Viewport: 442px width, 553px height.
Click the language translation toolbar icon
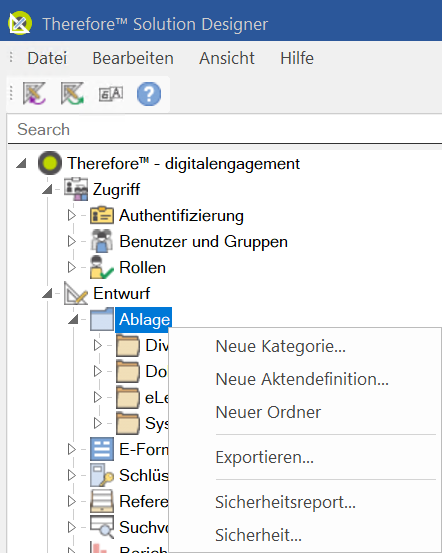[111, 94]
